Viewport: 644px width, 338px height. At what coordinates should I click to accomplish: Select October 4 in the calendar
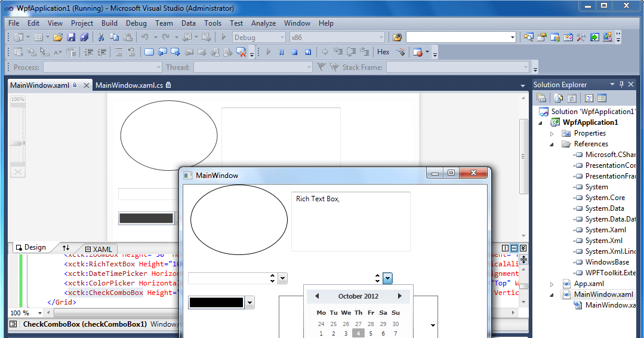tap(358, 334)
